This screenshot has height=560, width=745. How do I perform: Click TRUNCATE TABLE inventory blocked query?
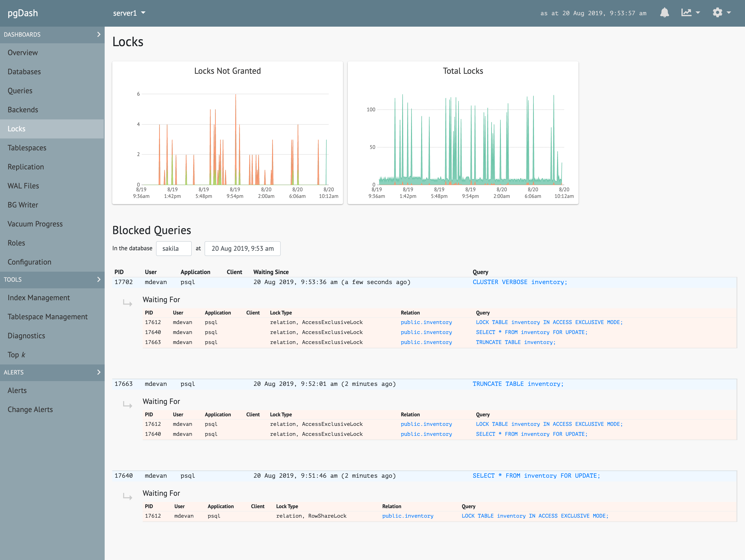518,384
